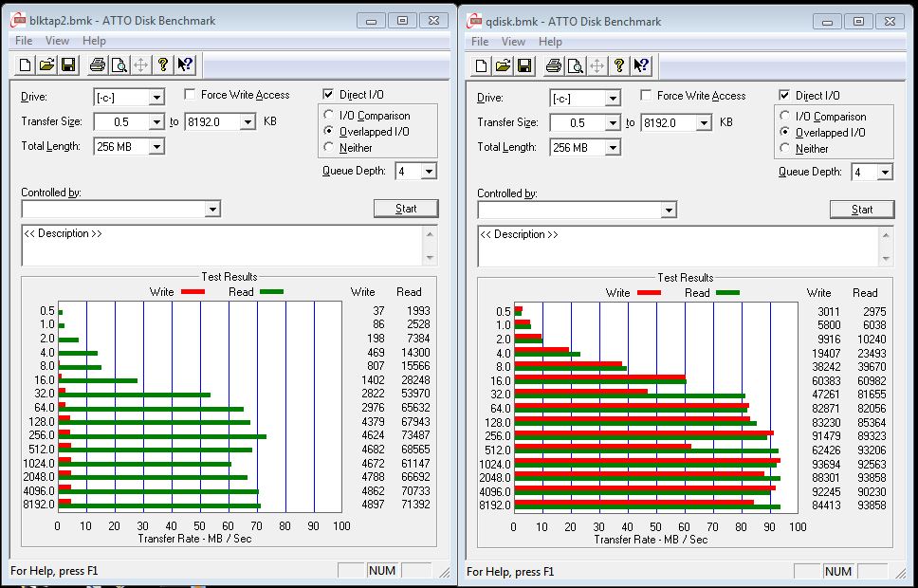The width and height of the screenshot is (918, 588).
Task: Click the yellow question mark in blktap2 toolbar
Action: coord(162,64)
